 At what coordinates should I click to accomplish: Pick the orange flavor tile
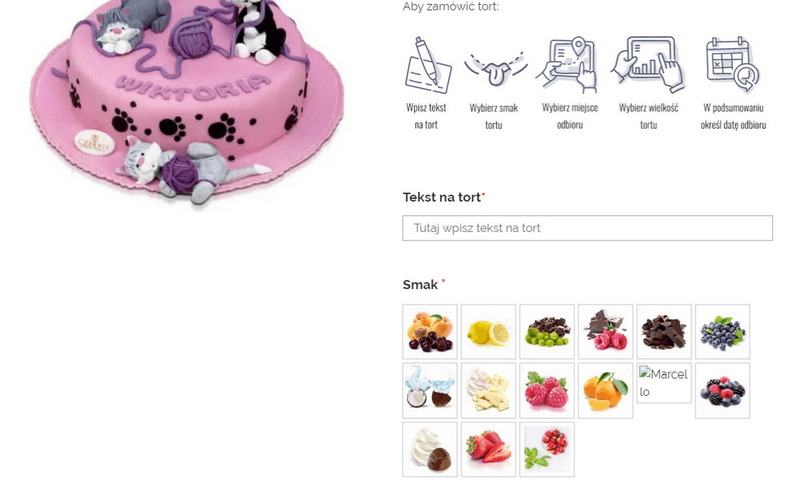click(605, 391)
